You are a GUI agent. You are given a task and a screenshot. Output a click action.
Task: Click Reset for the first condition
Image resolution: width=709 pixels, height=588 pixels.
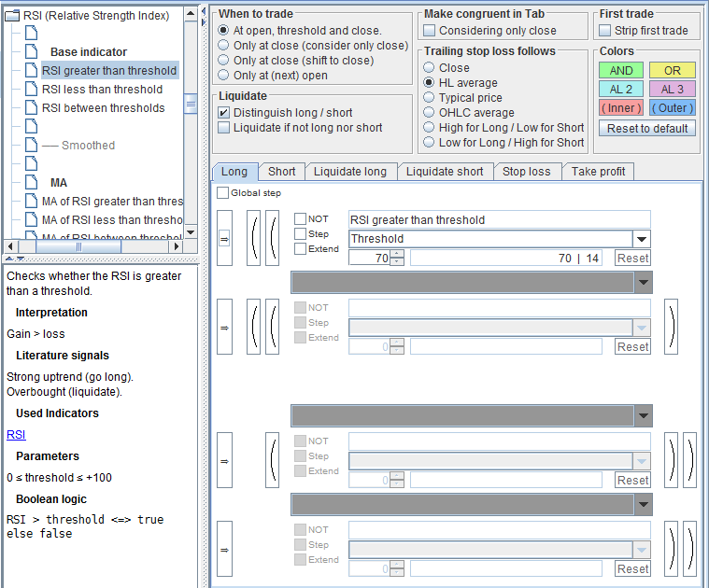(x=632, y=258)
